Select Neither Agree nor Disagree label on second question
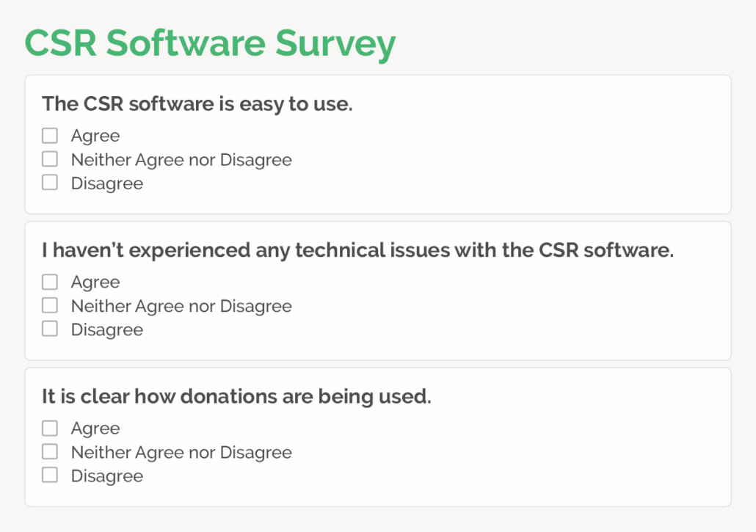Viewport: 756px width, 532px height. (x=181, y=305)
